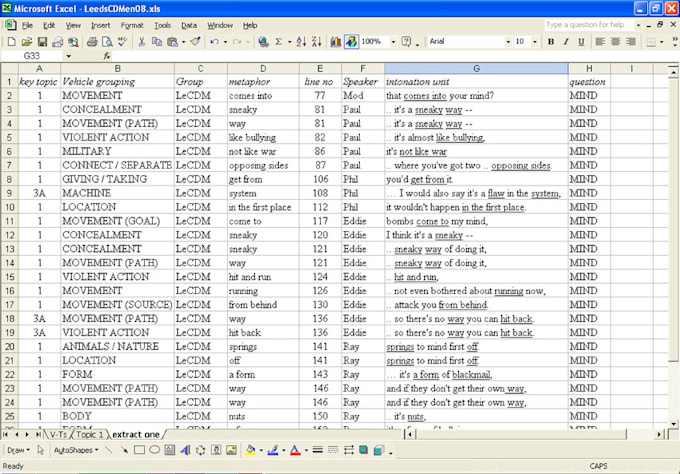Select the Rectangle drawing tool
Viewport: 680px width, 474px height.
point(139,450)
